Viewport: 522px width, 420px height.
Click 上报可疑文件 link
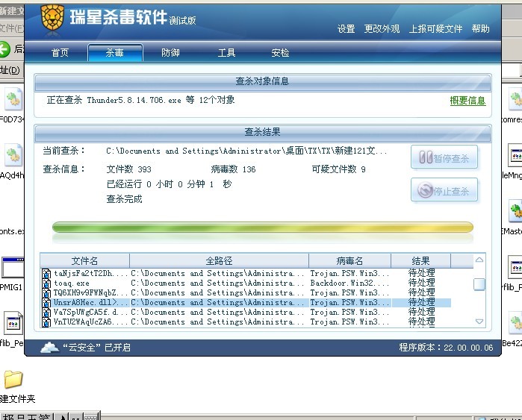pyautogui.click(x=435, y=29)
